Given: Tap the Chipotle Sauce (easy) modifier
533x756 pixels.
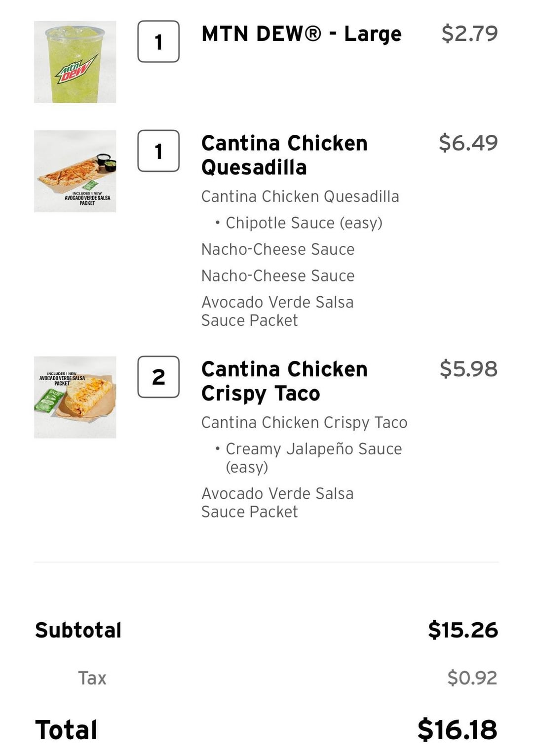Looking at the screenshot, I should click(x=304, y=223).
